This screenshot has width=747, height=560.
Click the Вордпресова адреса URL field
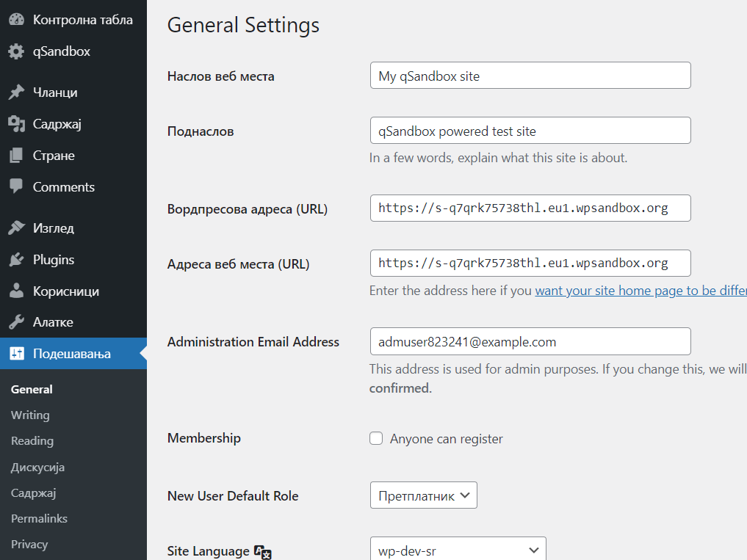click(530, 208)
